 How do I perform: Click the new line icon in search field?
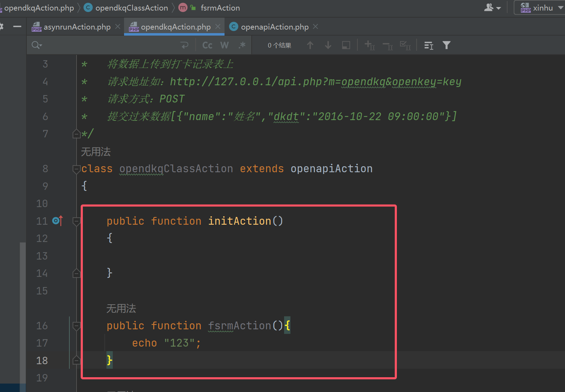point(184,45)
